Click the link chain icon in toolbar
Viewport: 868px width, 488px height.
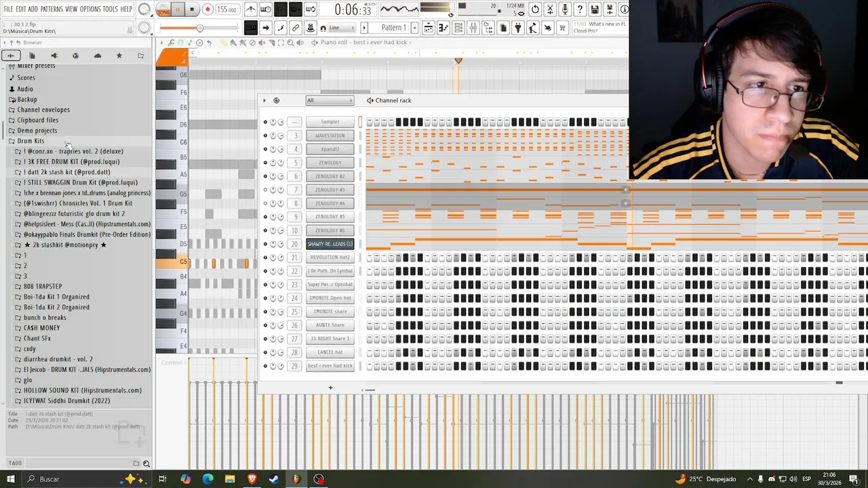296,28
